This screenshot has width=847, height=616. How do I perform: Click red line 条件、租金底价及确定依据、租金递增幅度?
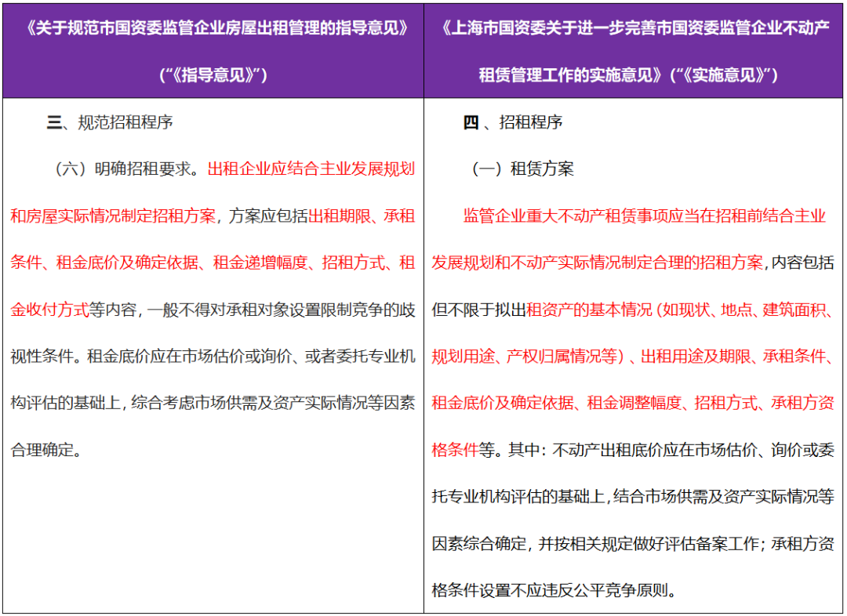coord(213,263)
